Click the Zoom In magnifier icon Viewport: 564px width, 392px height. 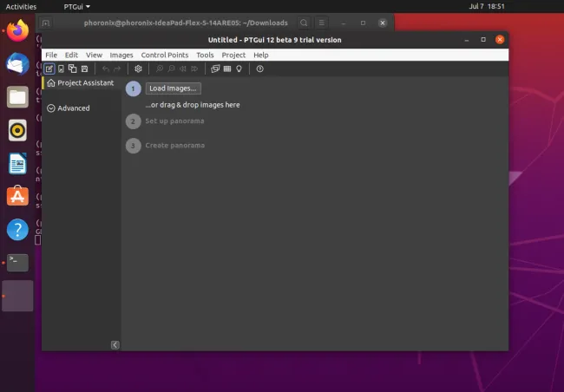point(160,69)
